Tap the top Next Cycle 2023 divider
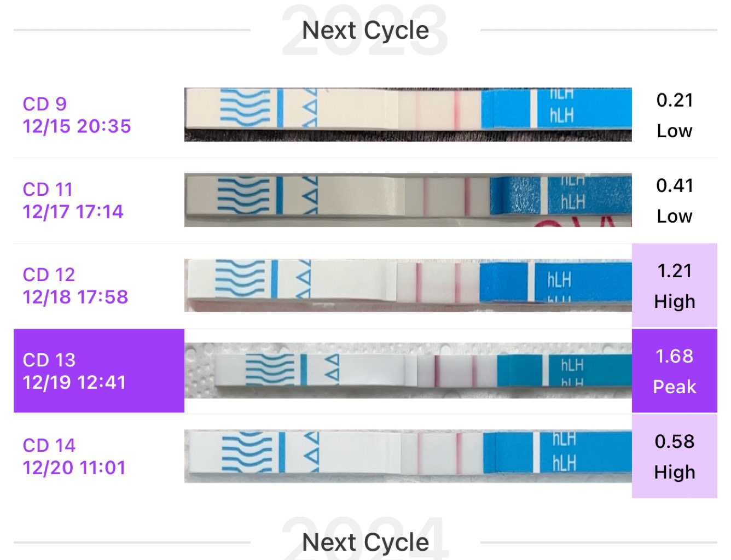The width and height of the screenshot is (731, 560). [x=366, y=30]
